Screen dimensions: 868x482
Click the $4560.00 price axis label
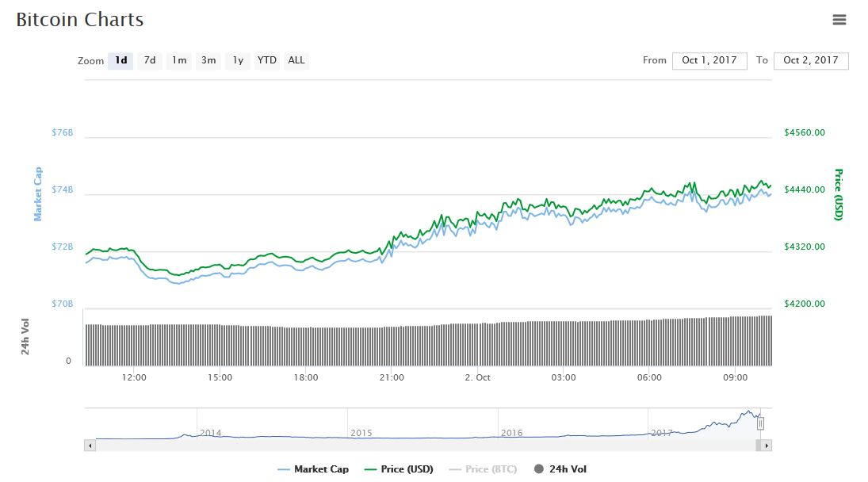click(805, 133)
